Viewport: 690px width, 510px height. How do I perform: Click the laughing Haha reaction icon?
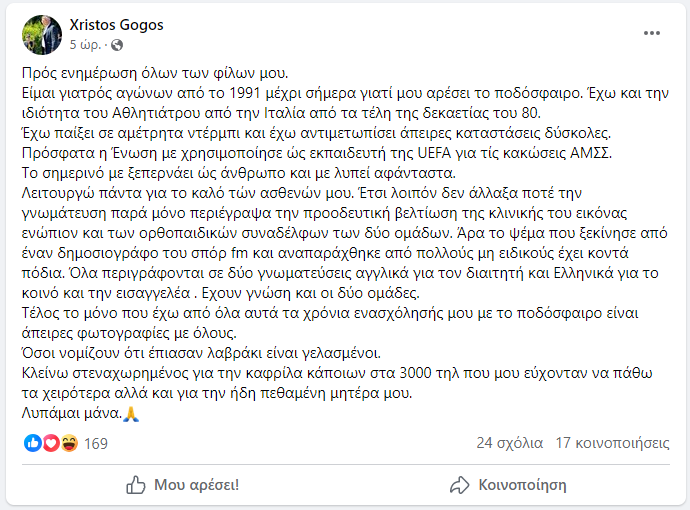69,443
